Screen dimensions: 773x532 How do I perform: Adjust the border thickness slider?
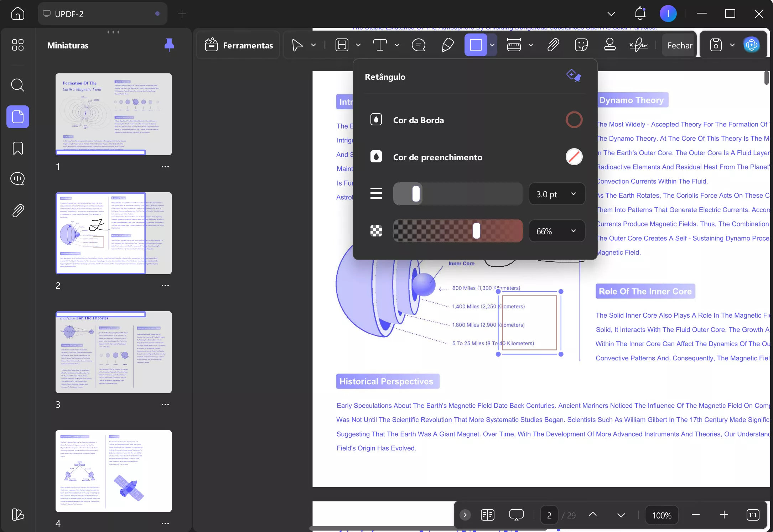point(458,194)
